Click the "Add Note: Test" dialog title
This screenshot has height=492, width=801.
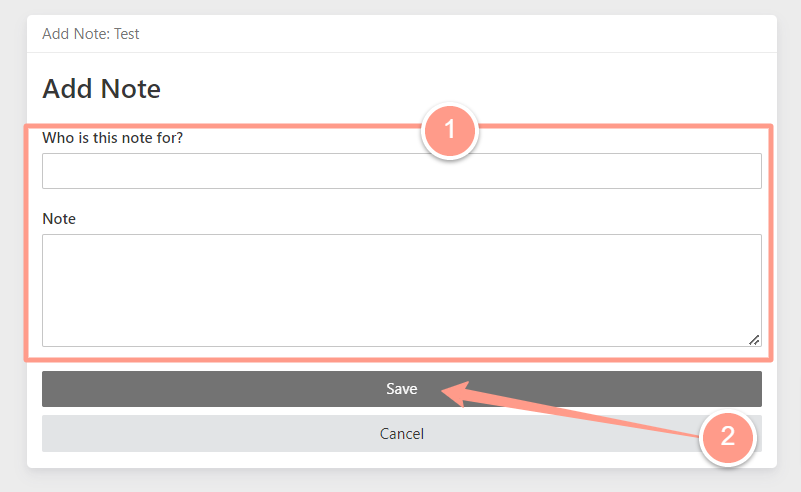(x=90, y=34)
